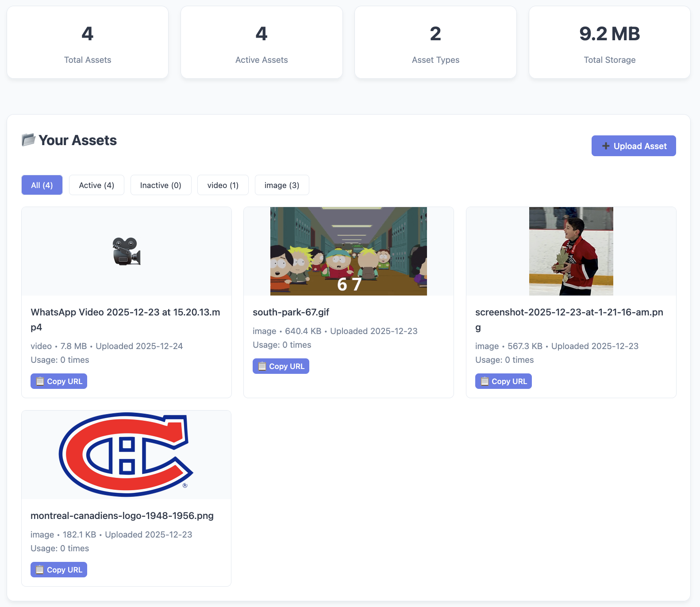
Task: Click the Asset Types stat card
Action: pyautogui.click(x=435, y=42)
